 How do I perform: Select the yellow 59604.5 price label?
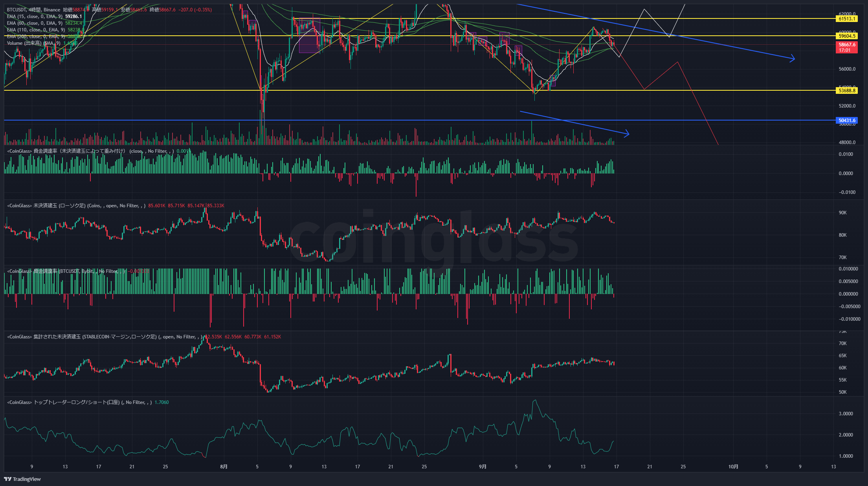[x=847, y=36]
